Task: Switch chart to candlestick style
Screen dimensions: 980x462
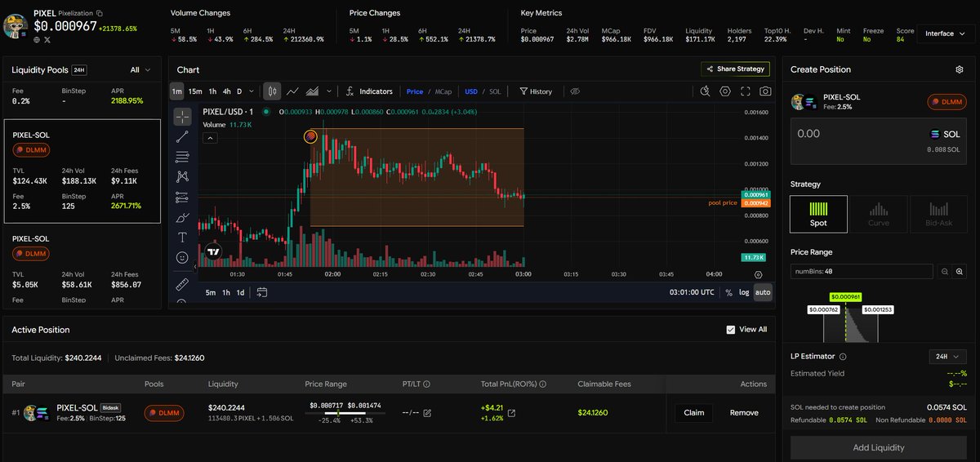Action: tap(273, 91)
